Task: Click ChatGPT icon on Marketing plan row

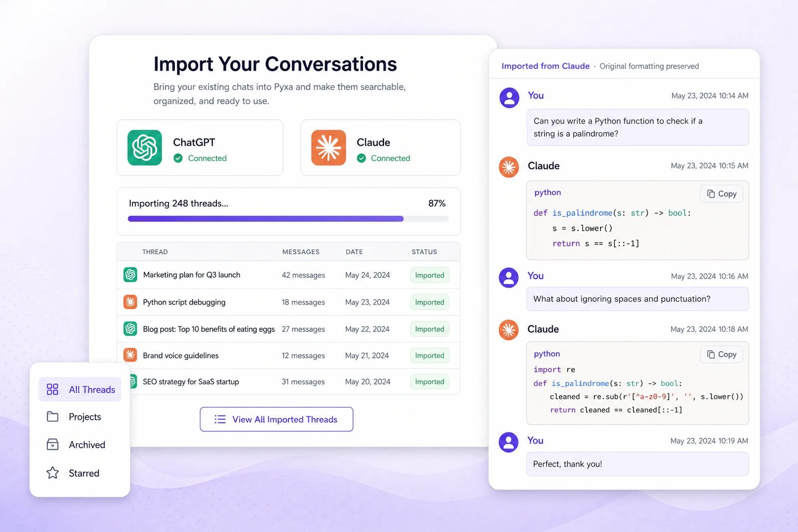Action: pos(130,275)
